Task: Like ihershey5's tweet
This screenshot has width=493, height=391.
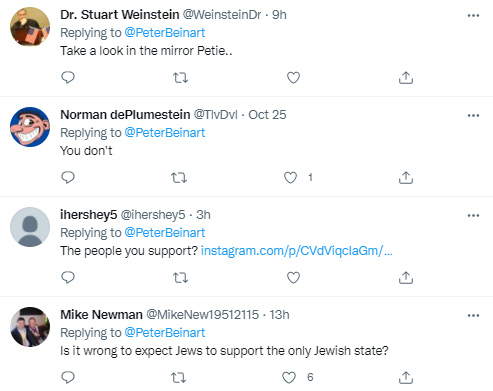Action: coord(293,278)
